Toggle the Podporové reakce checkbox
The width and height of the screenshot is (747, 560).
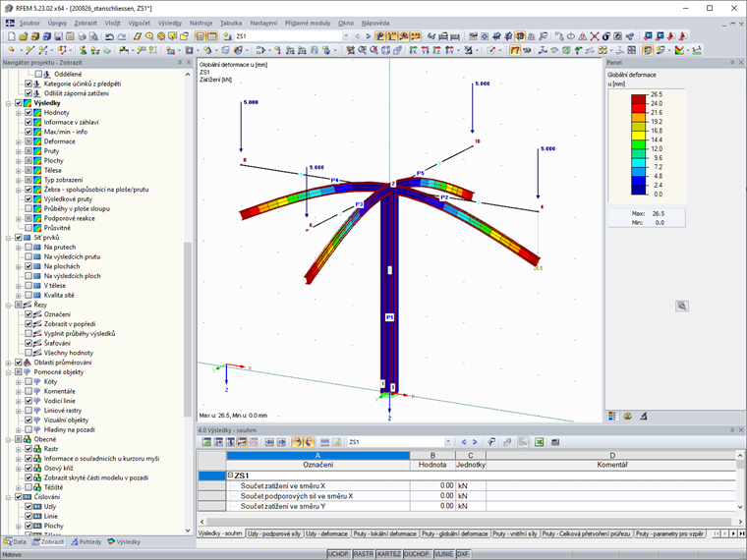click(29, 218)
